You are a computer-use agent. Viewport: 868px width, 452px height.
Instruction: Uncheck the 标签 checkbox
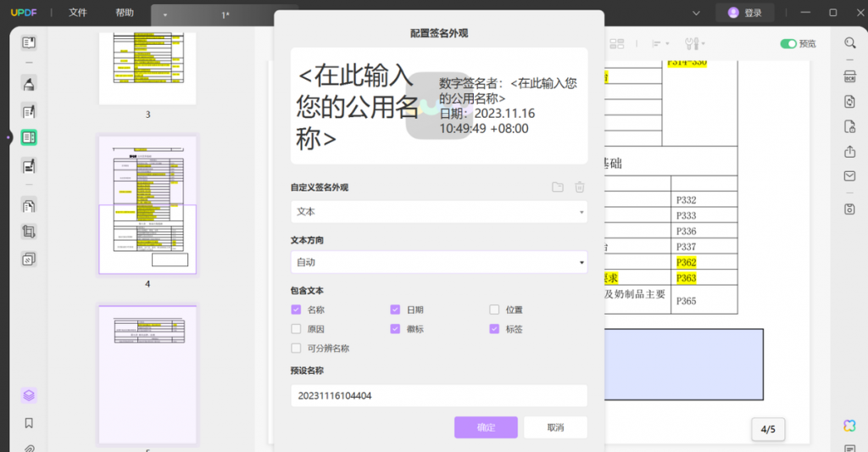(494, 329)
